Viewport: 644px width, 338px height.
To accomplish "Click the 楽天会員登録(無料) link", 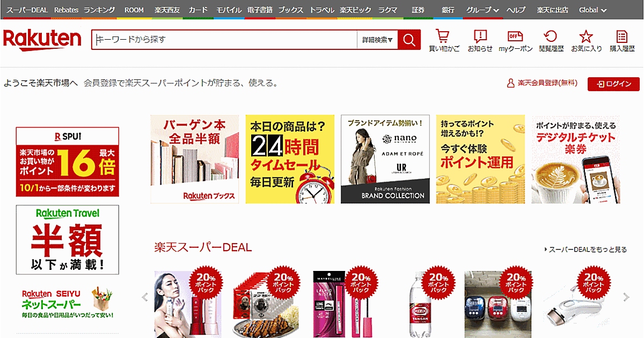I will pos(543,83).
